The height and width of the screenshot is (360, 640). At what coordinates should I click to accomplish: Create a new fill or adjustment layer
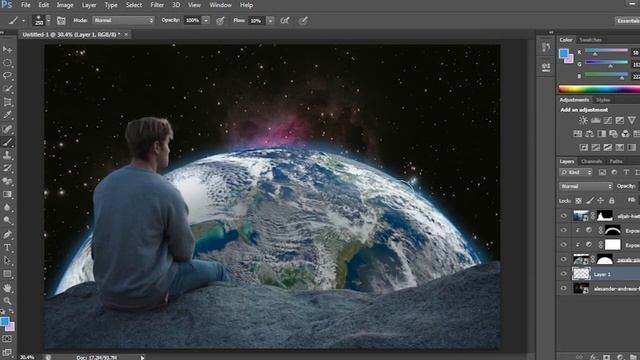pyautogui.click(x=620, y=357)
